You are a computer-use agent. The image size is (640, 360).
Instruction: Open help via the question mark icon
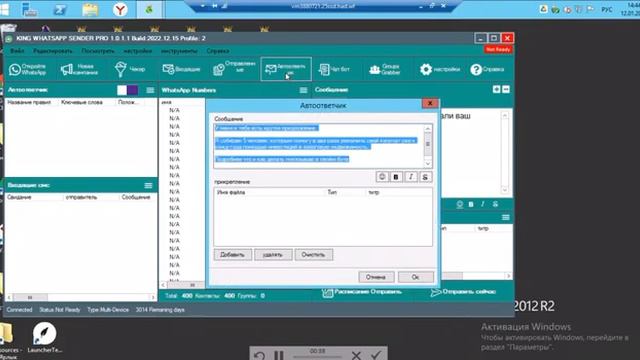[x=487, y=69]
